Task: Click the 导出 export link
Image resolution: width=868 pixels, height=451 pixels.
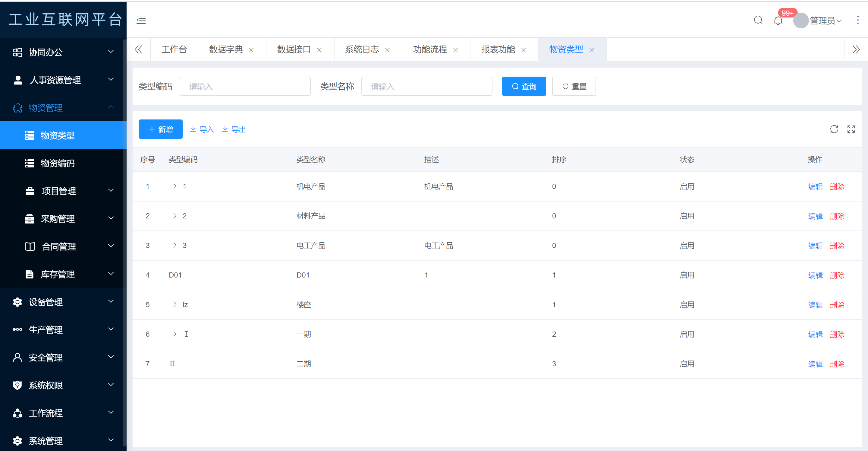Action: click(x=234, y=129)
